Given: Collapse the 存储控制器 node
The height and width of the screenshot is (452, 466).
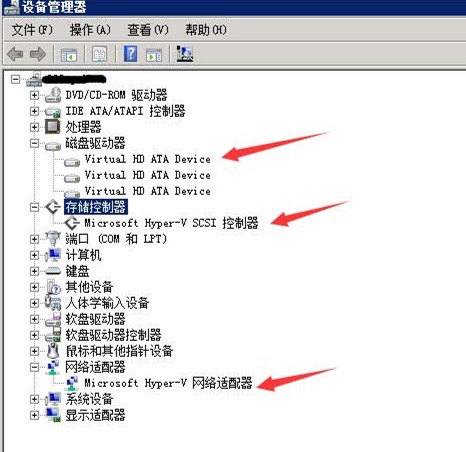Looking at the screenshot, I should point(34,207).
